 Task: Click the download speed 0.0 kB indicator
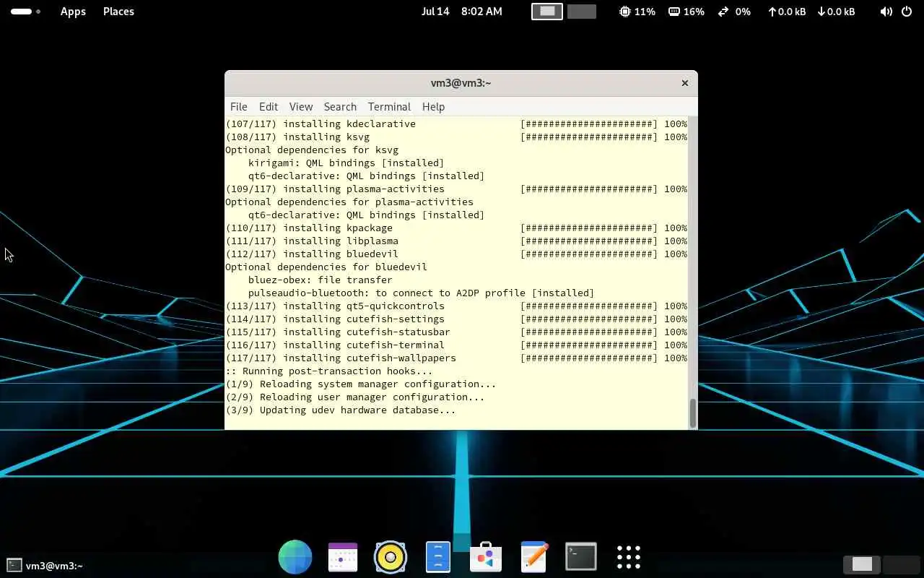click(x=836, y=12)
